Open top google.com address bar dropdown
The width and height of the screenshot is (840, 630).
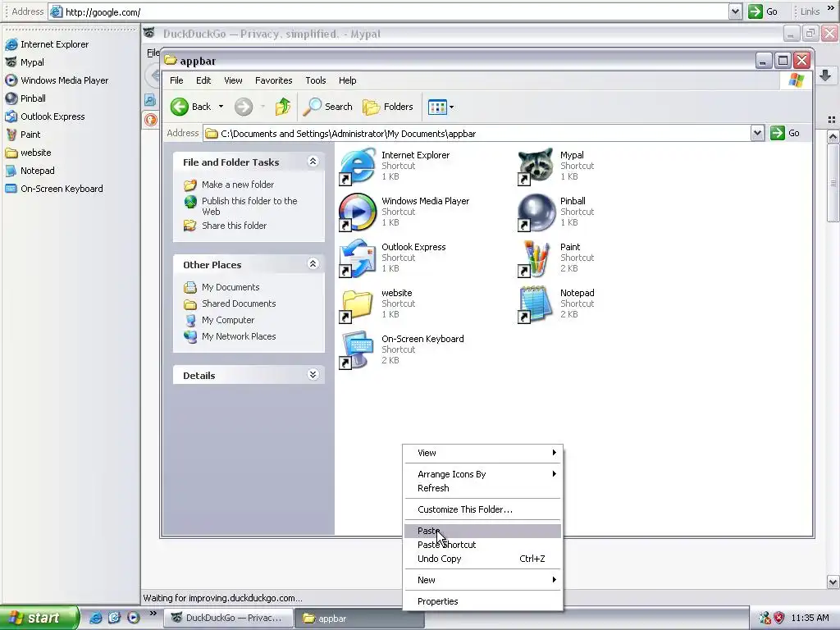pyautogui.click(x=735, y=11)
